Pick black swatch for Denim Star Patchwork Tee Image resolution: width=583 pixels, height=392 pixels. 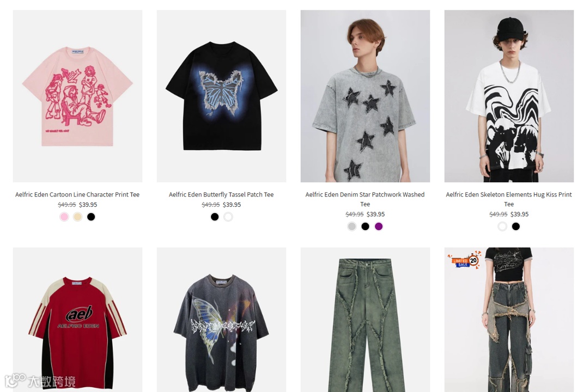366,226
